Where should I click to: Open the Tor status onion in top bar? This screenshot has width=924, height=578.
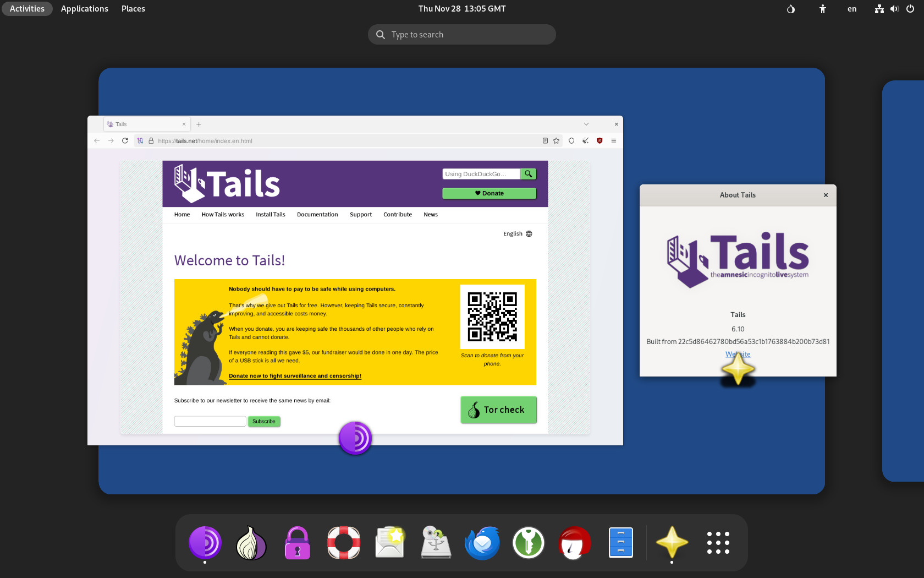coord(791,9)
